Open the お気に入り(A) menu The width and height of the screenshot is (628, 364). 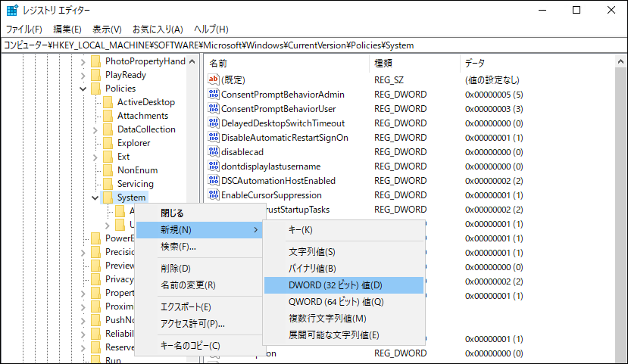[158, 30]
